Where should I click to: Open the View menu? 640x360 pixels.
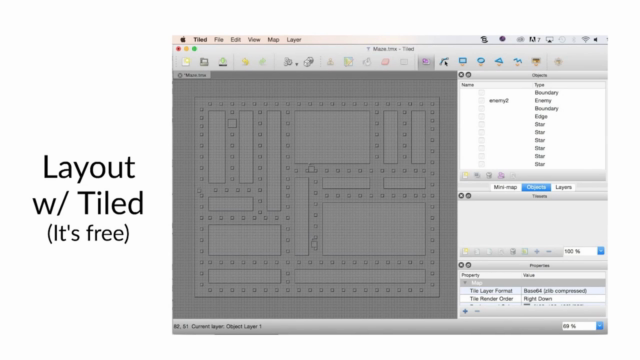pyautogui.click(x=253, y=40)
